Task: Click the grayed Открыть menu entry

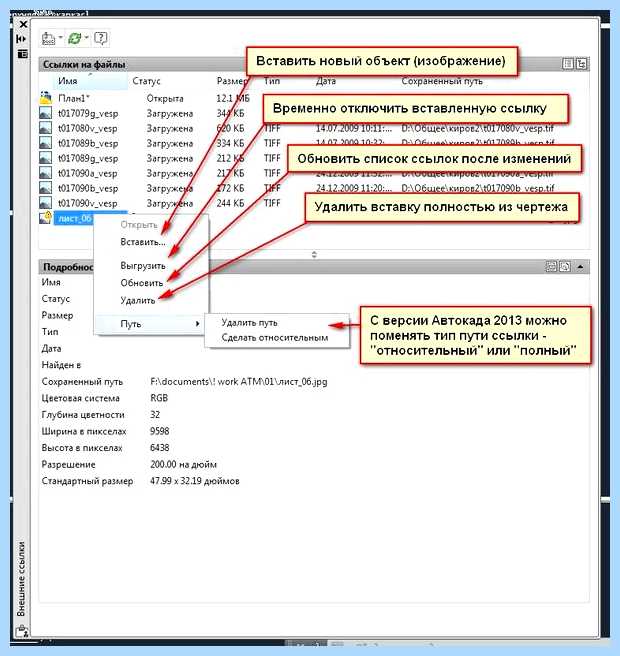Action: (138, 225)
